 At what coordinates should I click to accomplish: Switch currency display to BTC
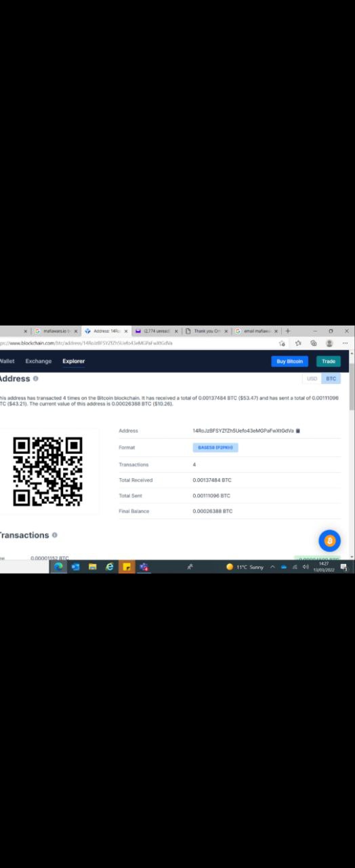pos(330,379)
